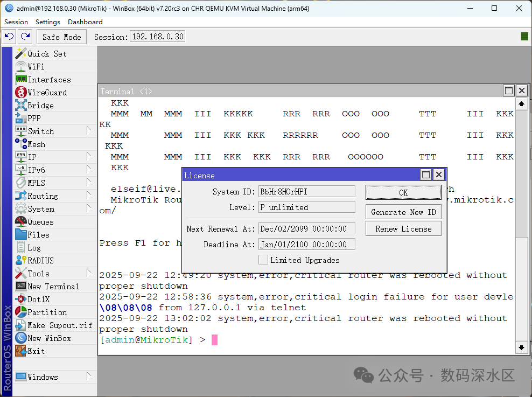Click OK in the License dialog
This screenshot has width=532, height=397.
point(403,192)
